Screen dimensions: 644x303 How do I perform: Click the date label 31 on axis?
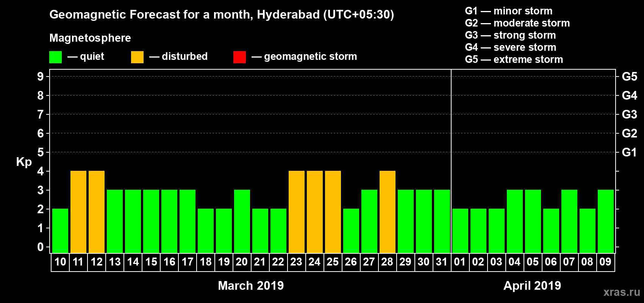442,262
